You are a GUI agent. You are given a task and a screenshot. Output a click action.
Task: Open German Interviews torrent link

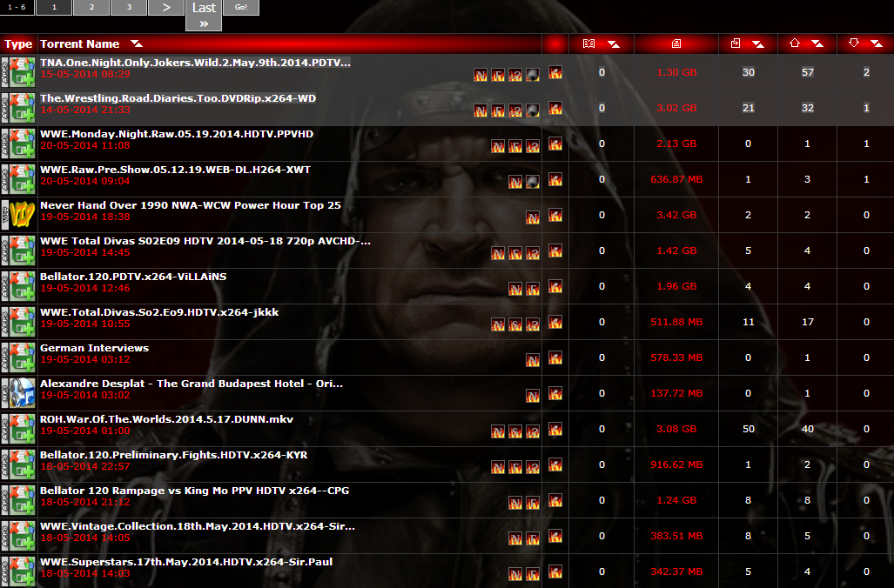(x=94, y=348)
